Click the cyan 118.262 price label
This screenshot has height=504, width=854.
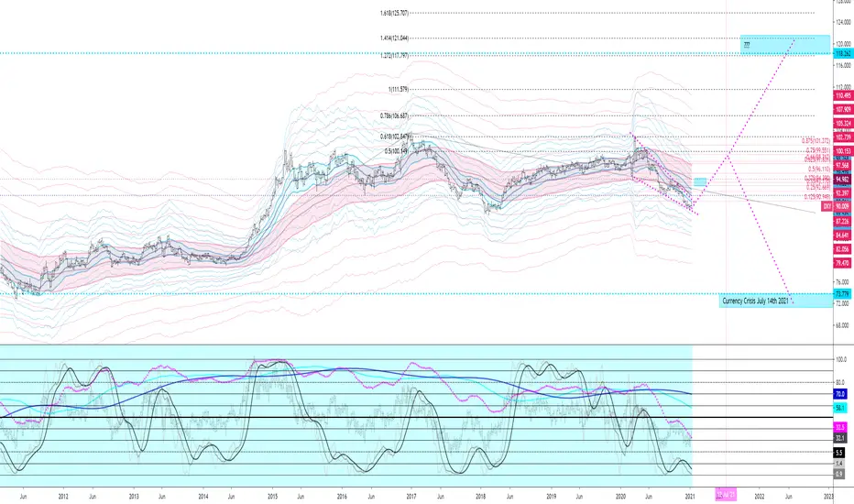coord(842,53)
